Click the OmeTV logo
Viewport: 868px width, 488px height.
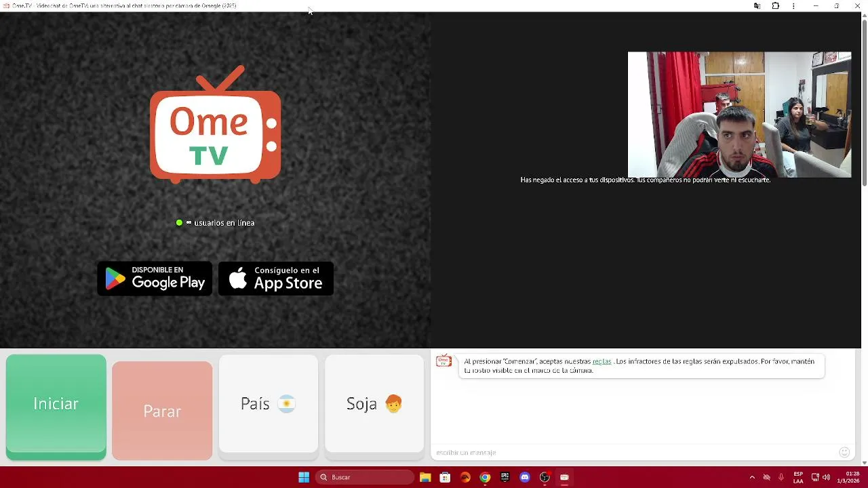215,125
